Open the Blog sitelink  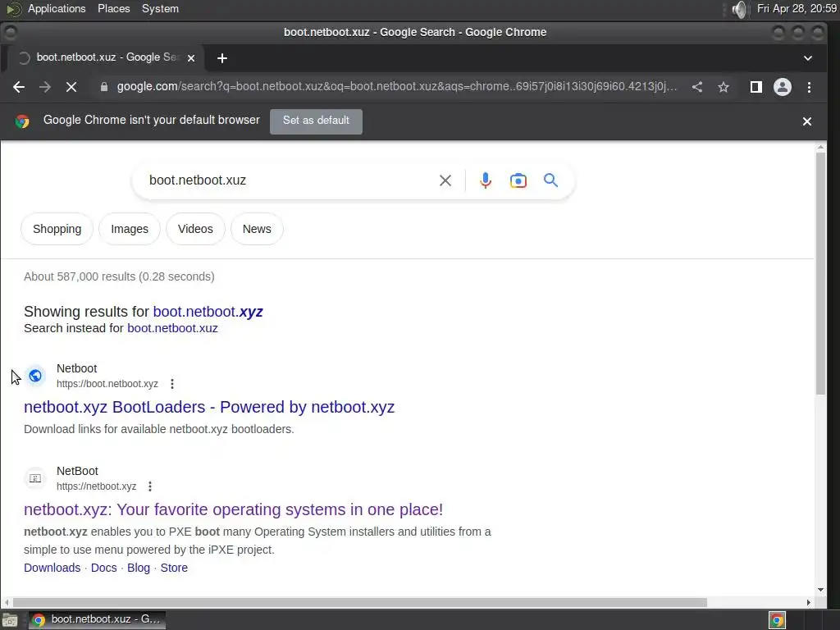pyautogui.click(x=139, y=568)
